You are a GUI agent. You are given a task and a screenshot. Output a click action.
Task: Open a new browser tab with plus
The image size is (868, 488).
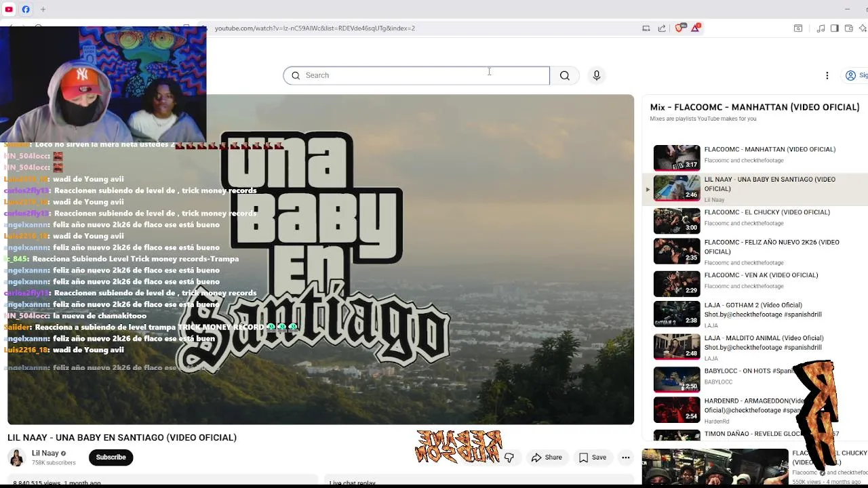coord(43,9)
